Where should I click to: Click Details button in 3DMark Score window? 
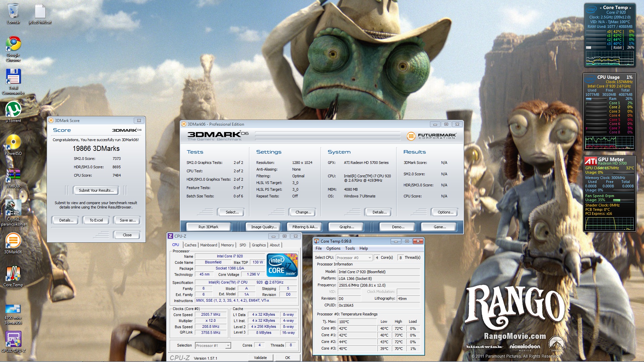pos(66,220)
